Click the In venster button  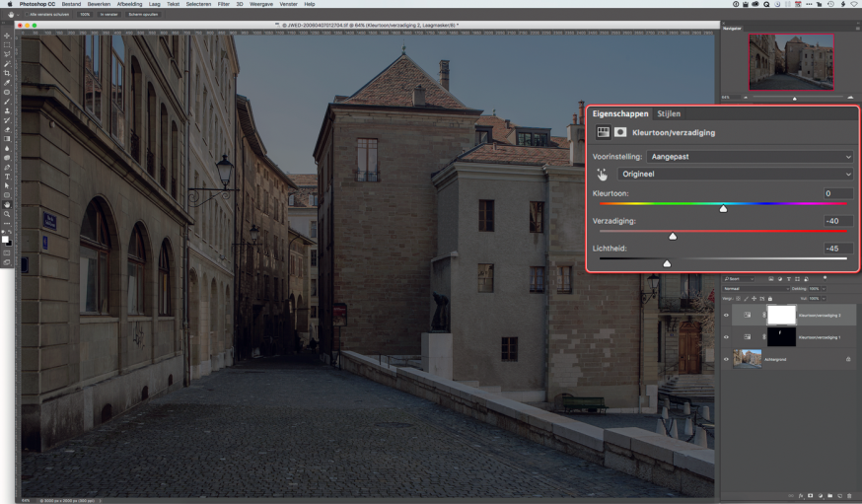pyautogui.click(x=108, y=14)
